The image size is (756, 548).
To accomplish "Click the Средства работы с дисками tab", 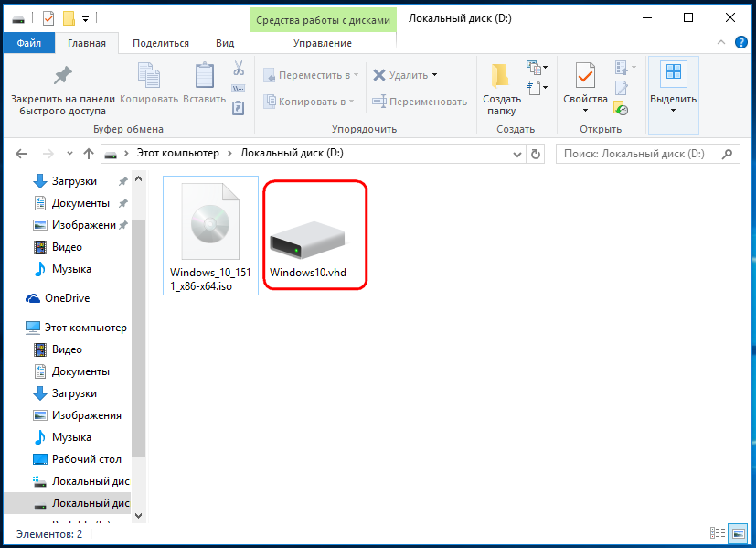I will coord(323,20).
